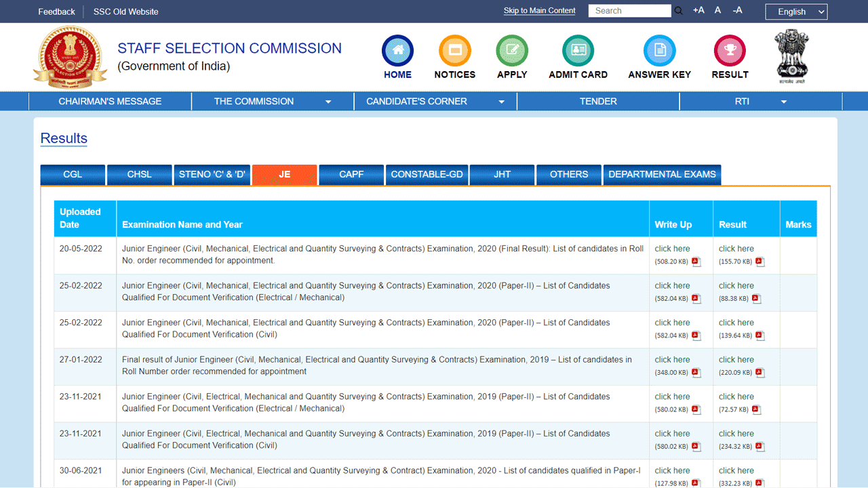Viewport: 868px width, 488px height.
Task: Click Result 'click here' for 27-01-2022
Action: point(736,360)
